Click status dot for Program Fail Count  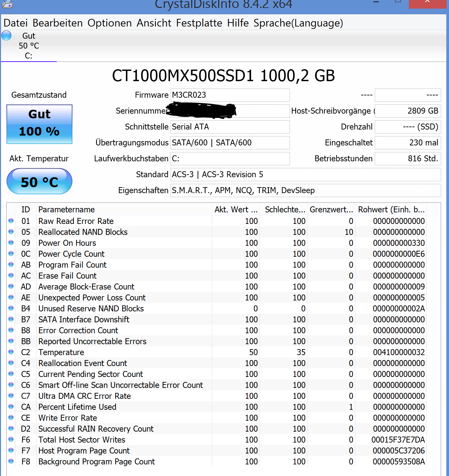[x=11, y=264]
